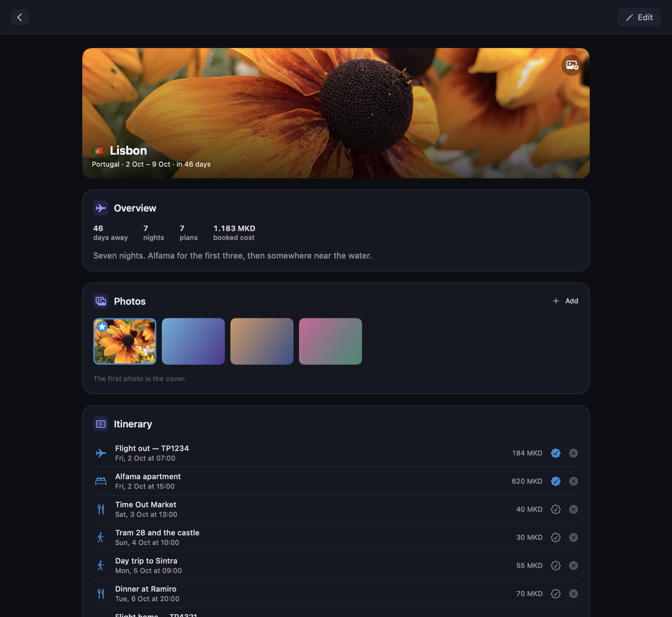The height and width of the screenshot is (617, 672).
Task: Click the 'Tue, 6 Oct at 20:00' time
Action: (147, 599)
